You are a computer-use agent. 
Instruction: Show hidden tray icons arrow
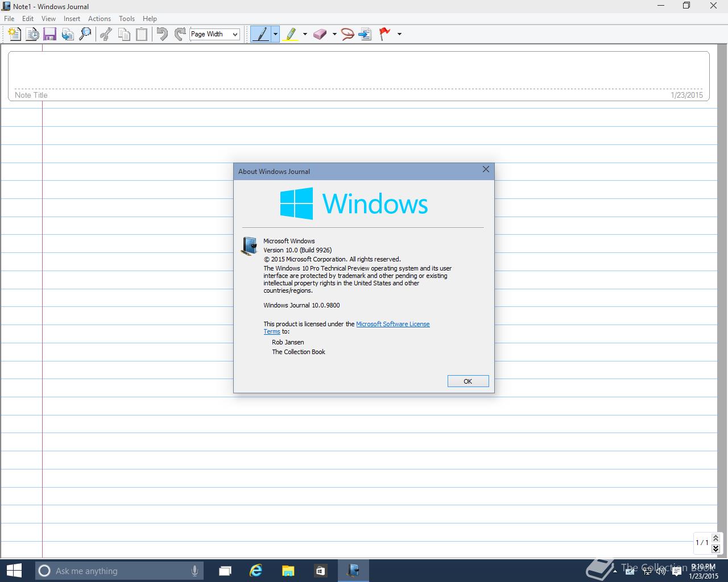pyautogui.click(x=616, y=571)
